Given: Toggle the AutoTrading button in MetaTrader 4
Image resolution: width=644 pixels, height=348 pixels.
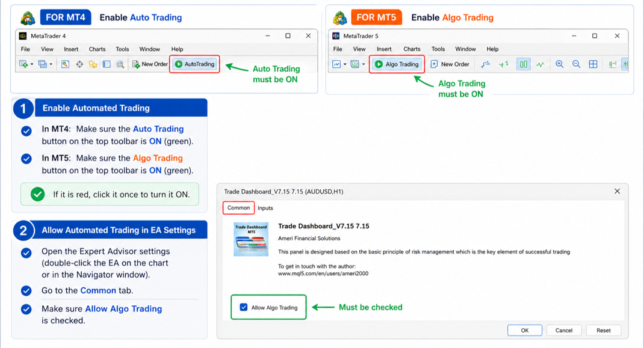Looking at the screenshot, I should pyautogui.click(x=194, y=64).
